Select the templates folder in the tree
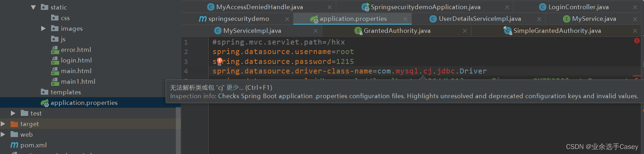Screen dimensions: 644x154 pos(66,92)
